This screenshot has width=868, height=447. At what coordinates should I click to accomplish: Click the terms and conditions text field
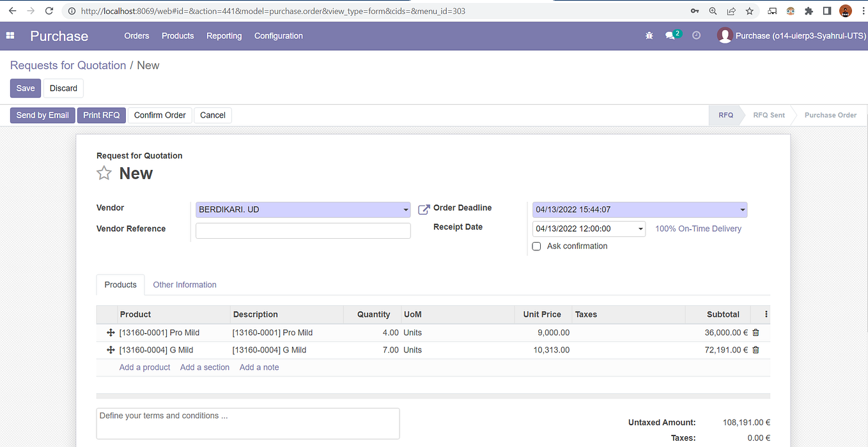tap(248, 423)
